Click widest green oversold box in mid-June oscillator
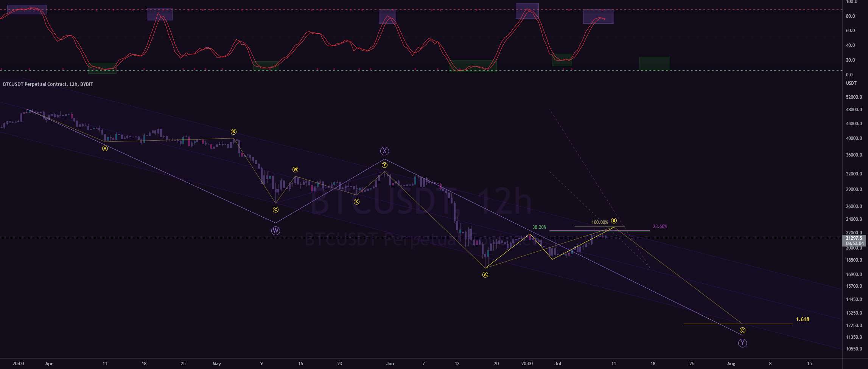 coord(473,66)
